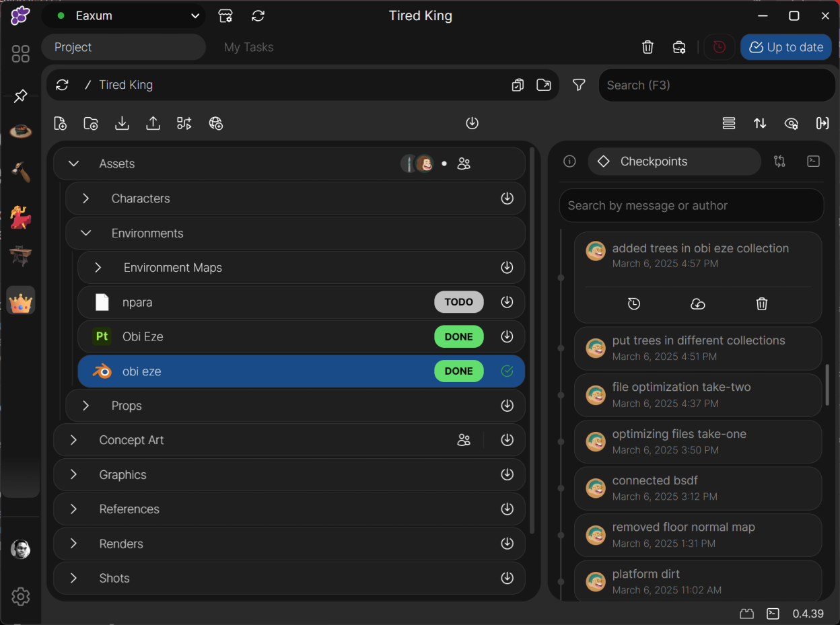Open the settings gear in sidebar

pos(21,596)
